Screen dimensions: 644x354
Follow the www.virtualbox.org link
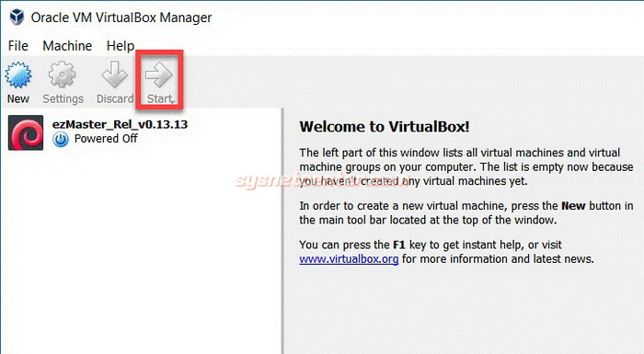click(349, 259)
